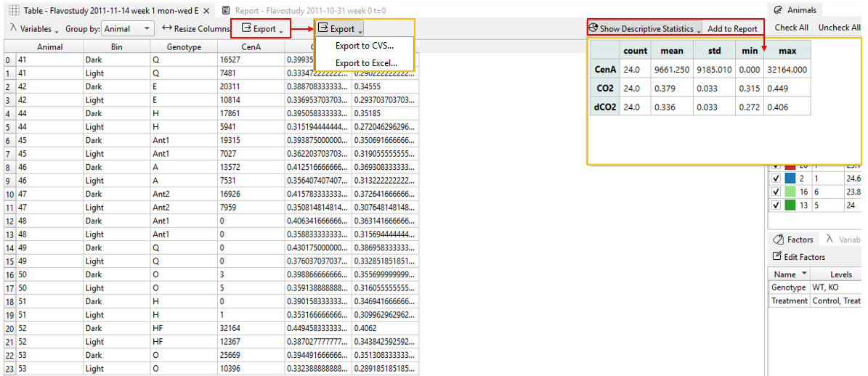Screen dimensions: 868x376
Task: Toggle checkbox for animal row 16
Action: click(x=776, y=192)
